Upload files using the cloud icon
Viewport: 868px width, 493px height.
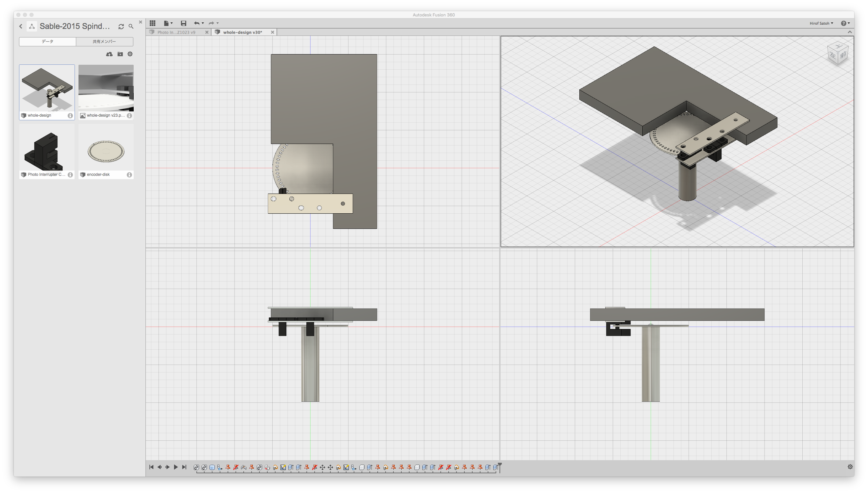point(109,54)
